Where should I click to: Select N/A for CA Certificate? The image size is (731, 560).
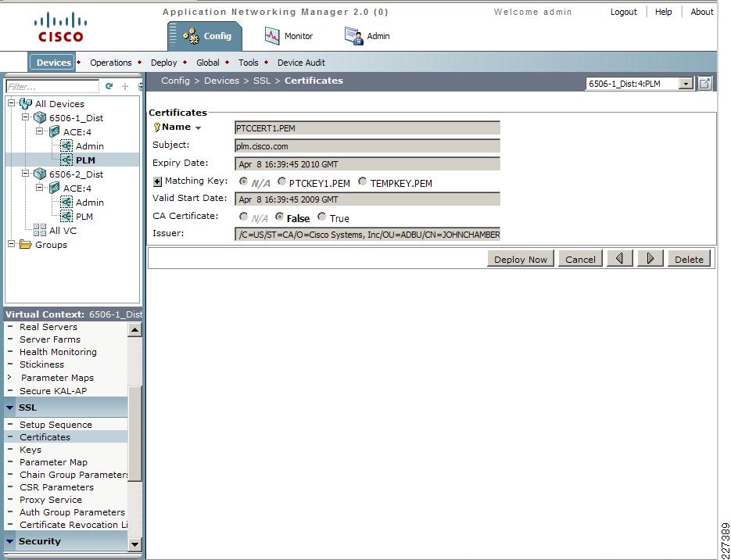(243, 217)
